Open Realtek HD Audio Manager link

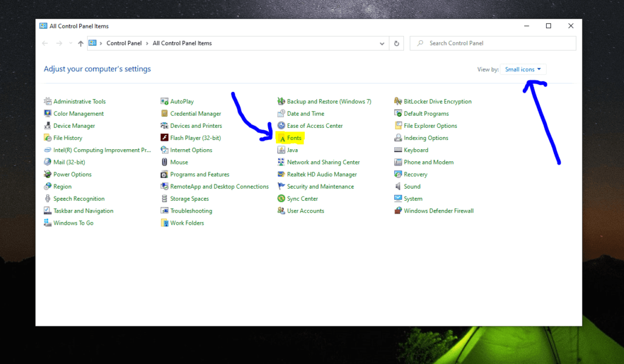click(322, 174)
